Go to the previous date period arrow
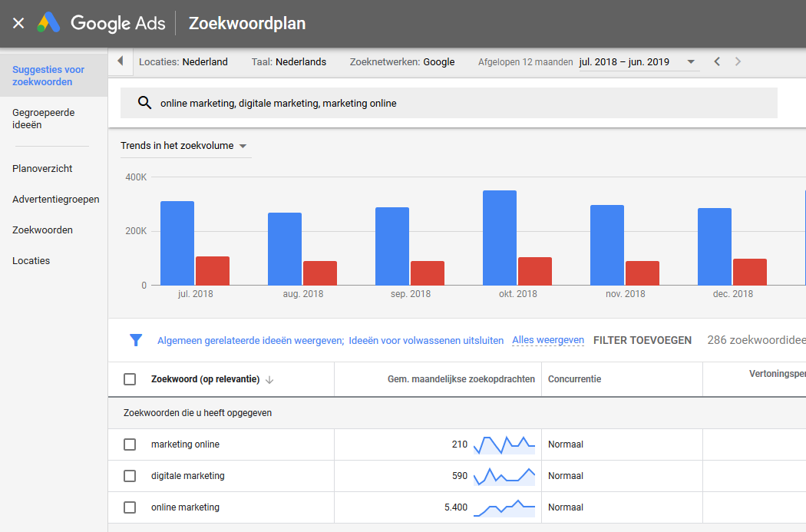 click(717, 61)
